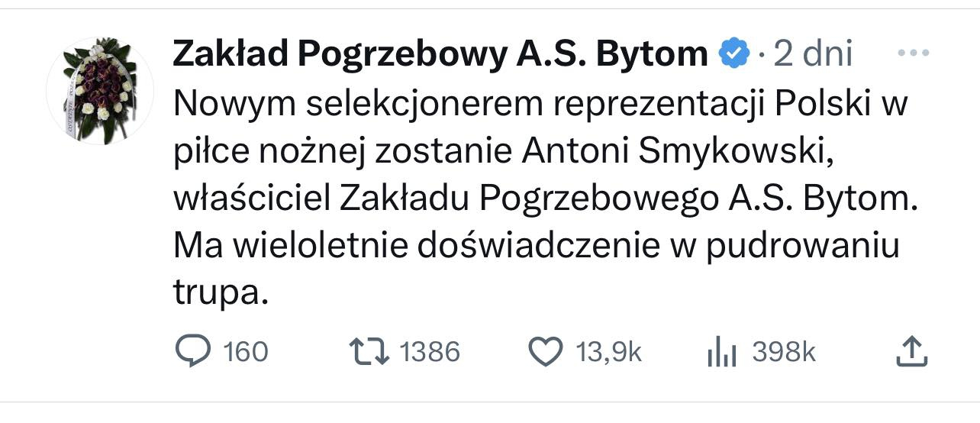Click the 398k views count
Viewport: 980px width, 423px height.
784,352
